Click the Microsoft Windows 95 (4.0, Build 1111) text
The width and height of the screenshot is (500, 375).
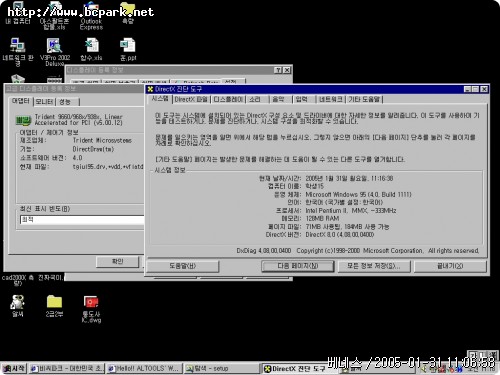click(358, 194)
